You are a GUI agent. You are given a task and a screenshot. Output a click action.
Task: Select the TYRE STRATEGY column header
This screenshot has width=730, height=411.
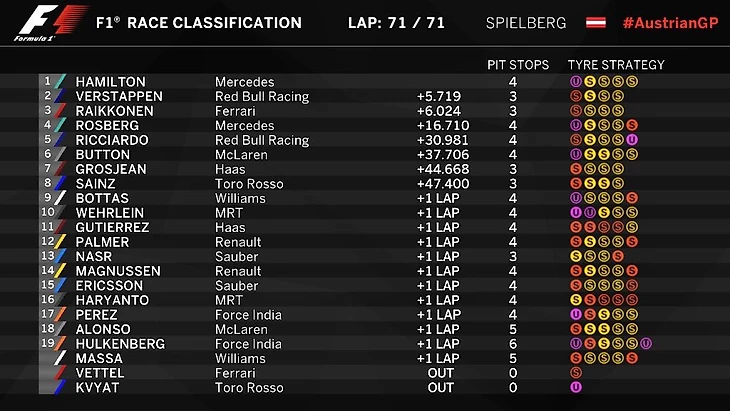click(x=616, y=65)
